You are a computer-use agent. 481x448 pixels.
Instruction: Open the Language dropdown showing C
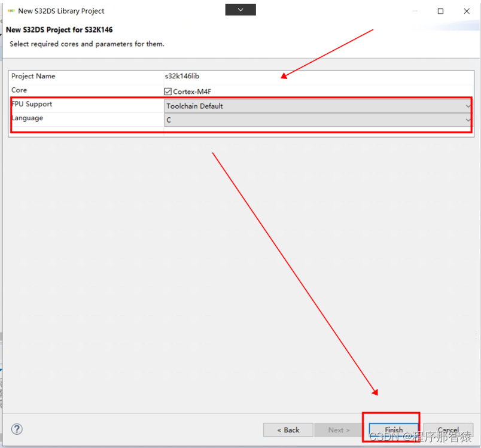(x=318, y=120)
